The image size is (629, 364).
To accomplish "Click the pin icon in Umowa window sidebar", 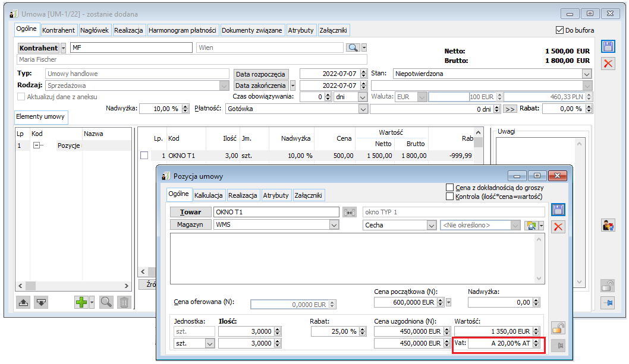I will point(608,303).
